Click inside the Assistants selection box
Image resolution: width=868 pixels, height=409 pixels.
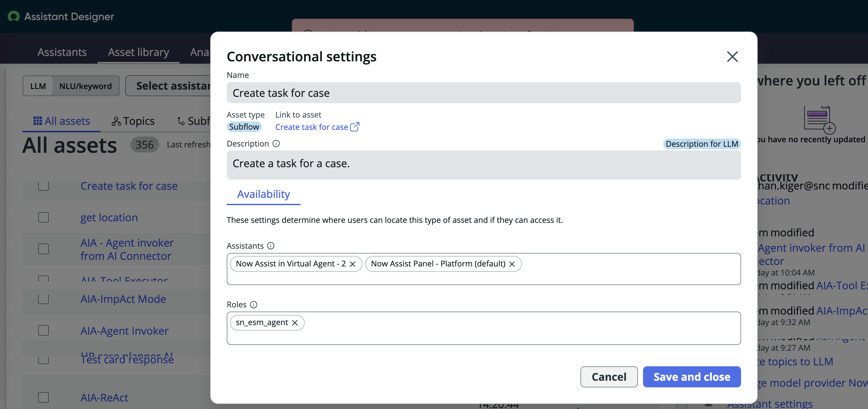pyautogui.click(x=484, y=269)
